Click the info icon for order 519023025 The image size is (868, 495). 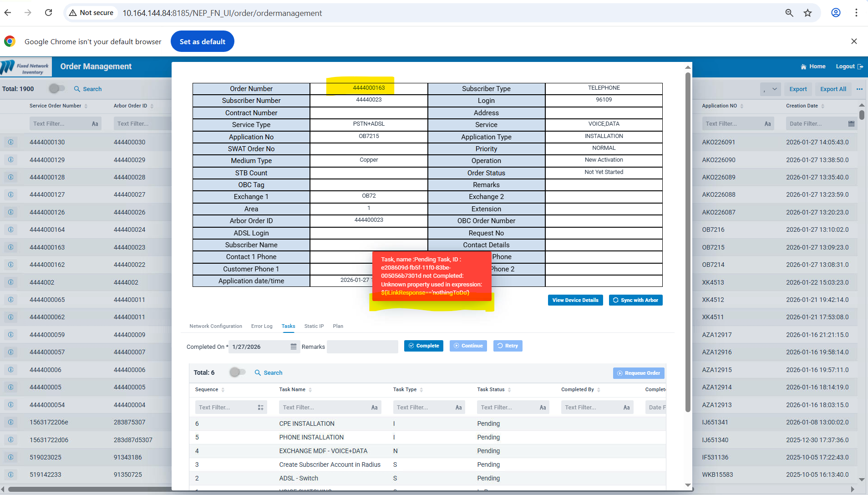pyautogui.click(x=10, y=457)
